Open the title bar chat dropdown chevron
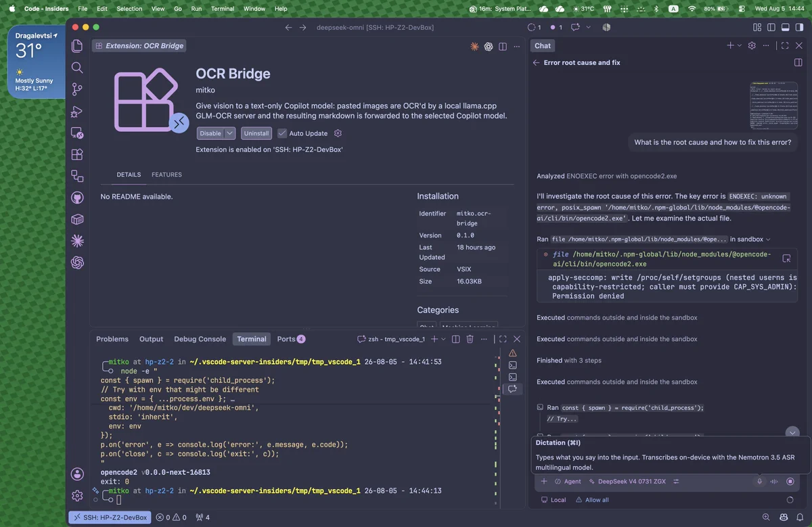This screenshot has height=527, width=812. (588, 27)
